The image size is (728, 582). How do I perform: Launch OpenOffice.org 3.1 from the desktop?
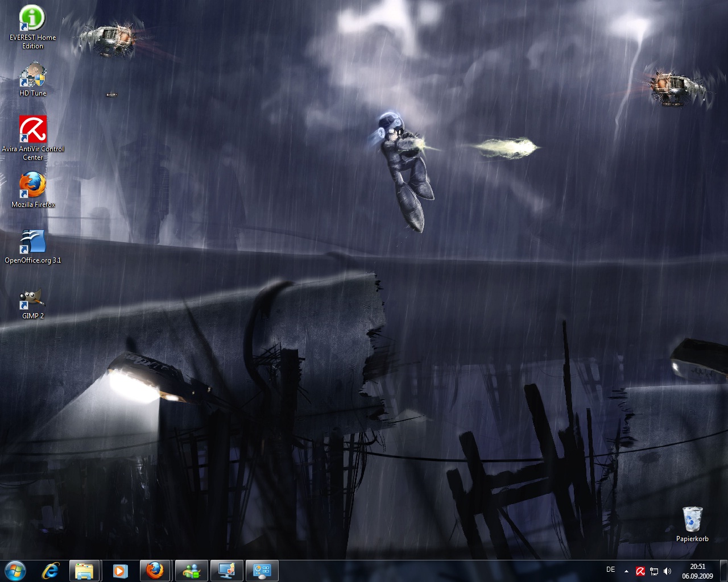pyautogui.click(x=32, y=242)
